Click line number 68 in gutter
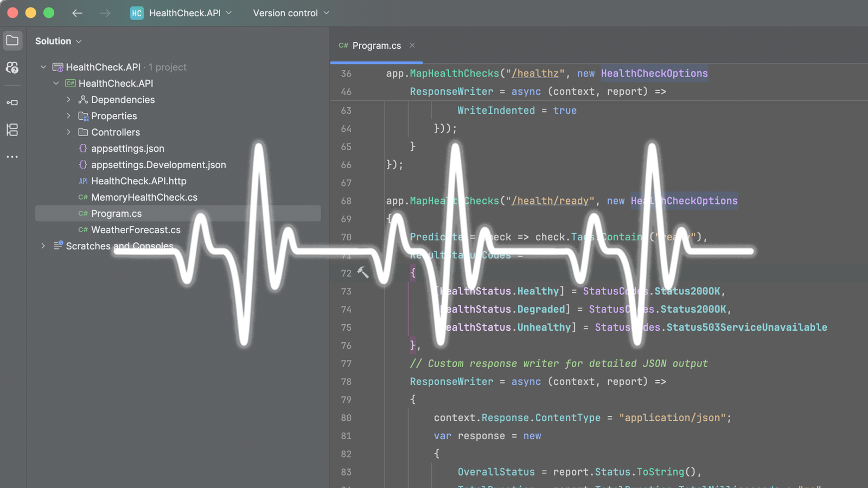Viewport: 868px width, 488px height. coord(346,201)
